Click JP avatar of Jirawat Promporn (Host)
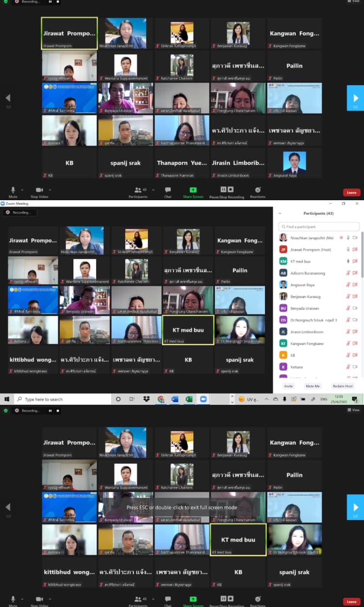The width and height of the screenshot is (364, 607). [x=283, y=250]
